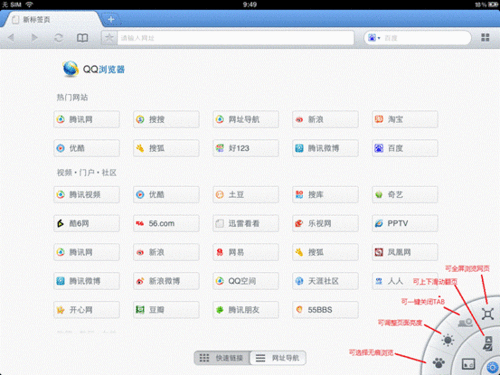Image resolution: width=500 pixels, height=375 pixels.
Task: Open the 开心网 shortcut
Action: click(x=87, y=310)
